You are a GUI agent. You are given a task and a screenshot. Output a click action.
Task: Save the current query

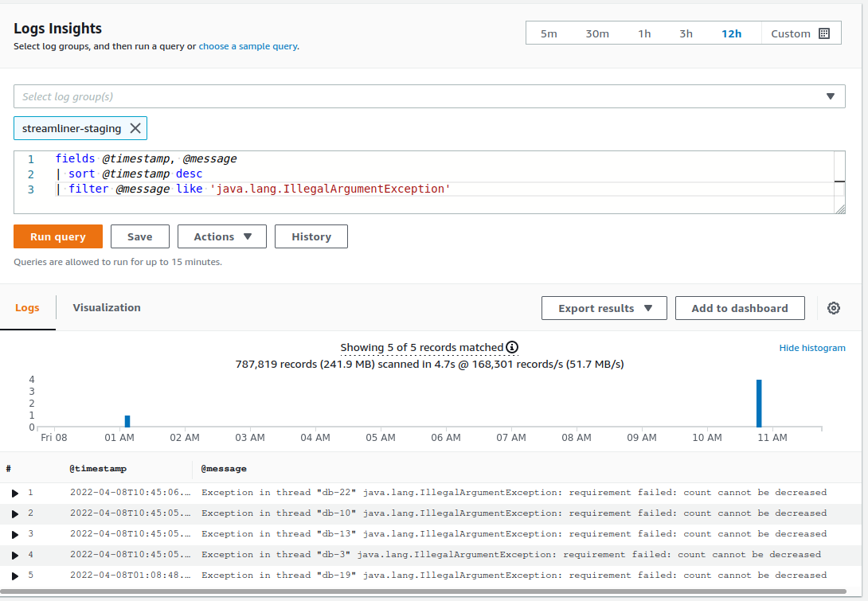pos(139,236)
